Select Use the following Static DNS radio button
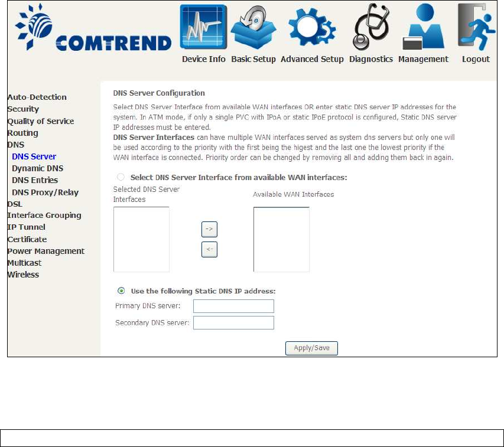This screenshot has height=447, width=504. (x=121, y=291)
